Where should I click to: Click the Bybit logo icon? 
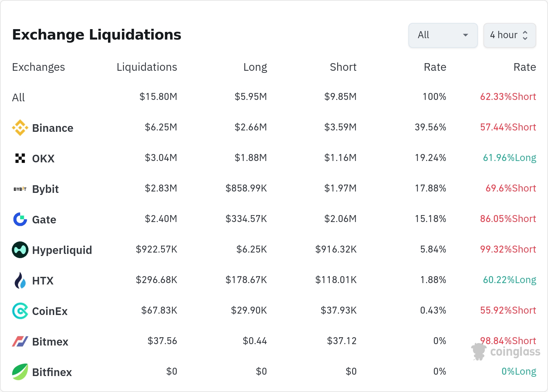tap(20, 189)
